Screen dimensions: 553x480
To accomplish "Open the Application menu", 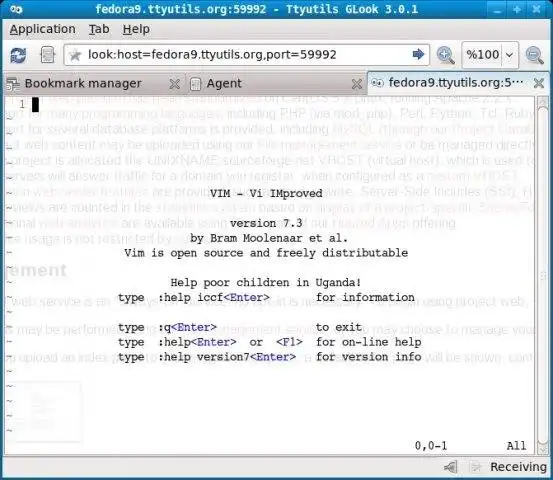I will 42,29.
